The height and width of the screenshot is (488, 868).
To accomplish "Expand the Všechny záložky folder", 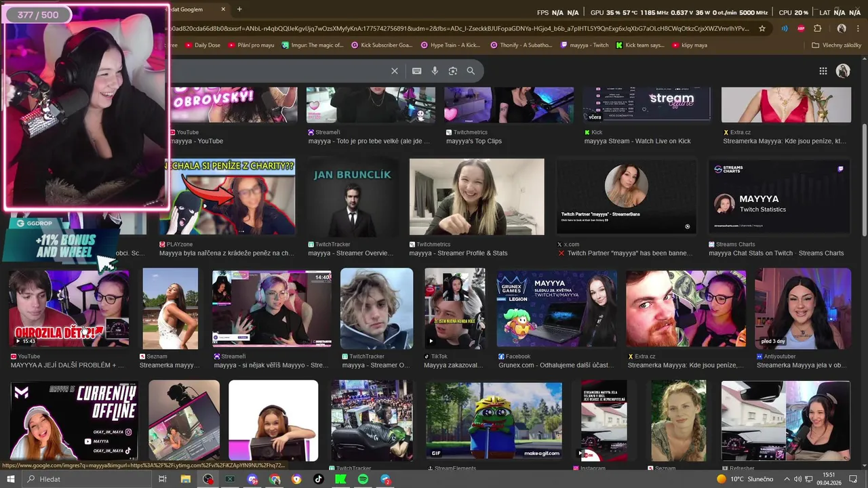I will click(x=836, y=45).
